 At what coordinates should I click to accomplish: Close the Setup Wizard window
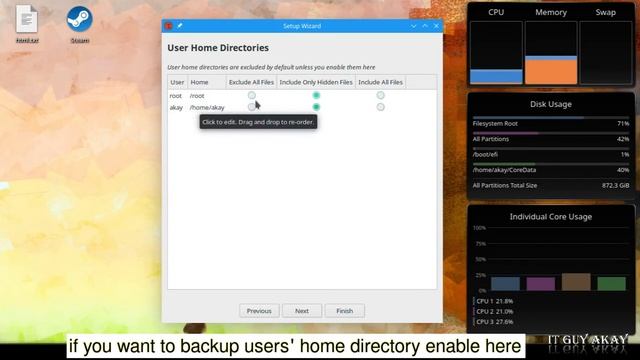tap(436, 26)
